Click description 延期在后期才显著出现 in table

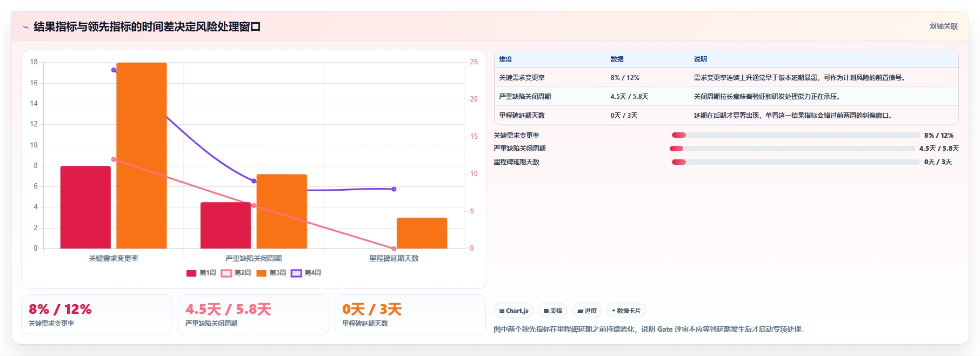coord(793,116)
